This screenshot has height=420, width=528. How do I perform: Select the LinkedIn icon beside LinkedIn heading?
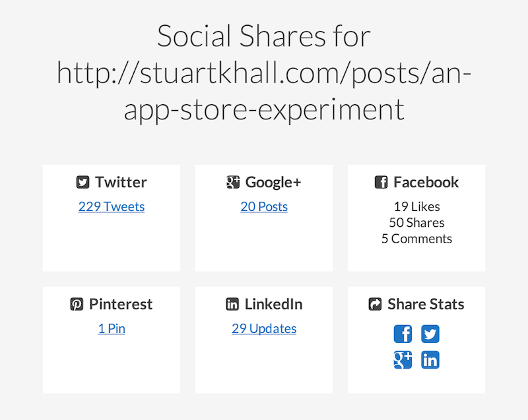pos(232,304)
